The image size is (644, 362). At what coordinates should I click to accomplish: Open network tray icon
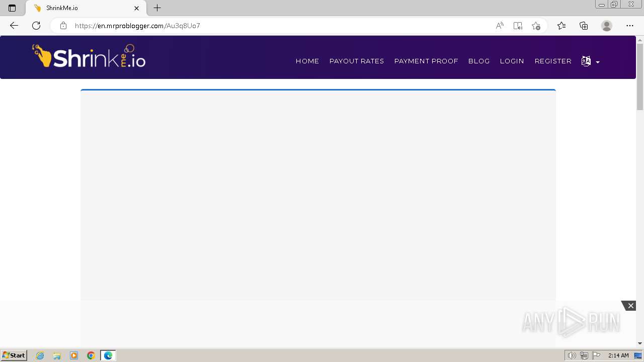tap(584, 355)
